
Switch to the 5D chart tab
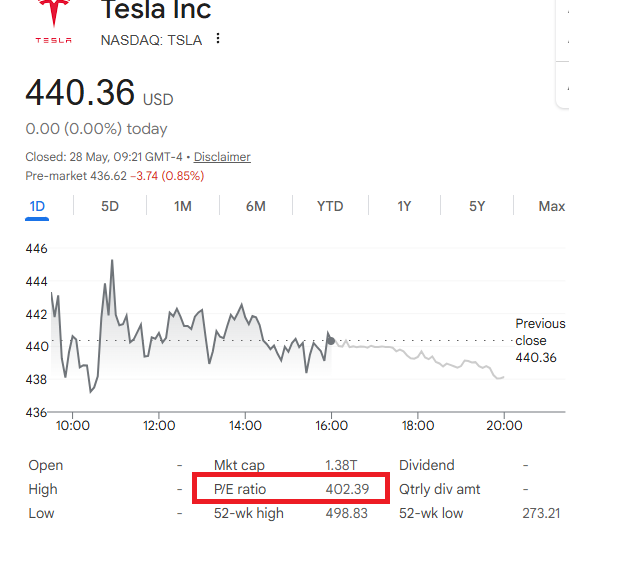tap(110, 206)
